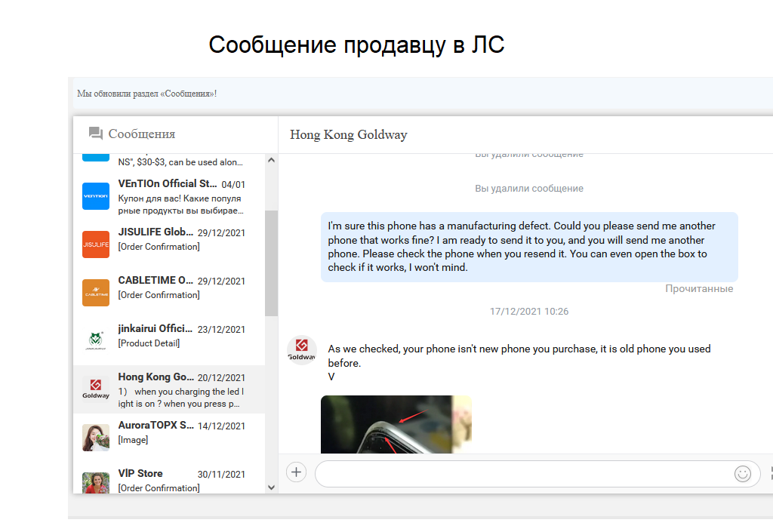773x532 pixels.
Task: Click the scroll-up arrow of conversation list
Action: pos(271,160)
